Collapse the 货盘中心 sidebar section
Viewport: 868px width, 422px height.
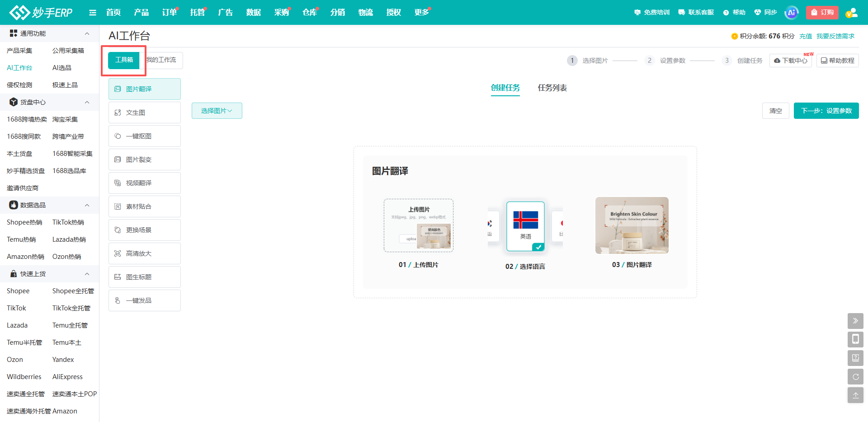[x=87, y=102]
